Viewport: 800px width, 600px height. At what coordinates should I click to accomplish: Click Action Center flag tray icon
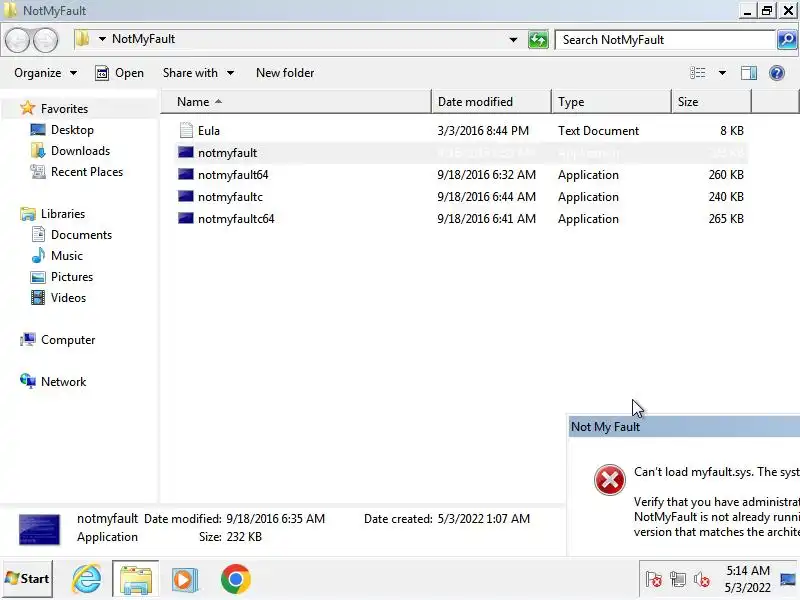pyautogui.click(x=654, y=580)
